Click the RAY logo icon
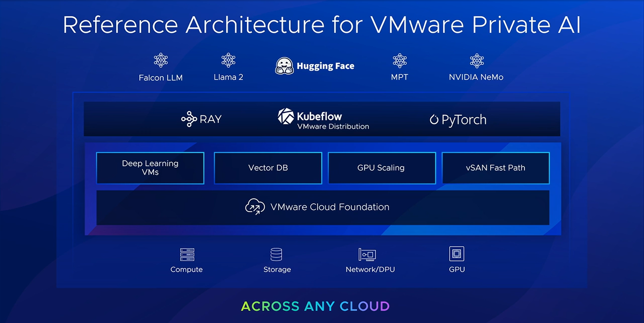Screen dimensions: 644x323 click(189, 119)
